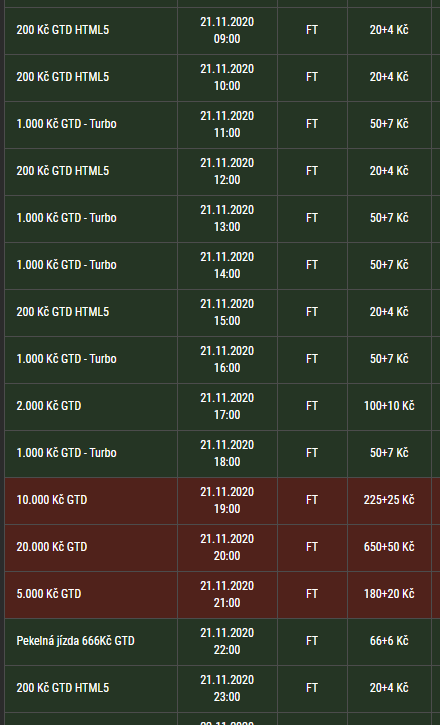Select the 2.000 Kč GTD tournament
440x725 pixels.
click(49, 406)
